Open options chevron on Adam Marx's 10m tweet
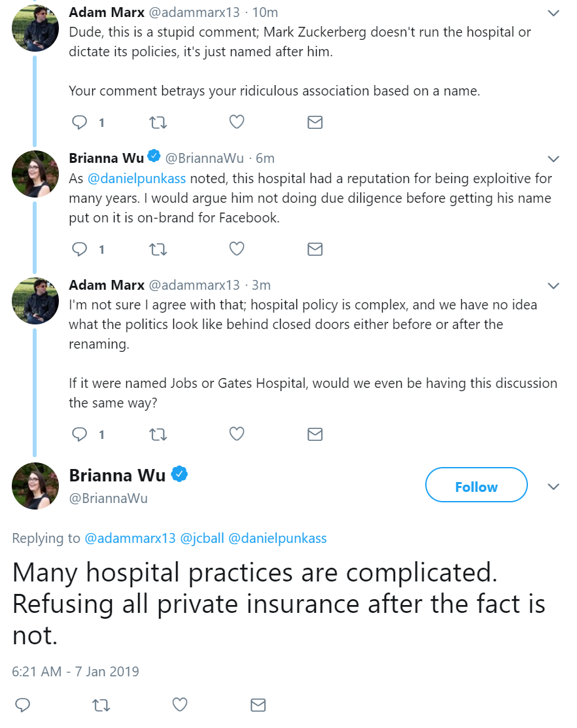Screen dimensions: 577x728 (x=553, y=13)
